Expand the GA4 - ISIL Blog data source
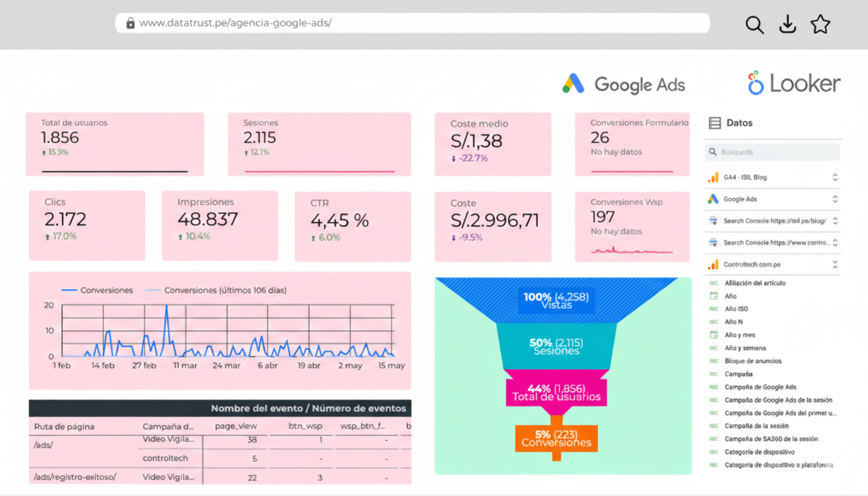The width and height of the screenshot is (868, 496). click(x=835, y=178)
